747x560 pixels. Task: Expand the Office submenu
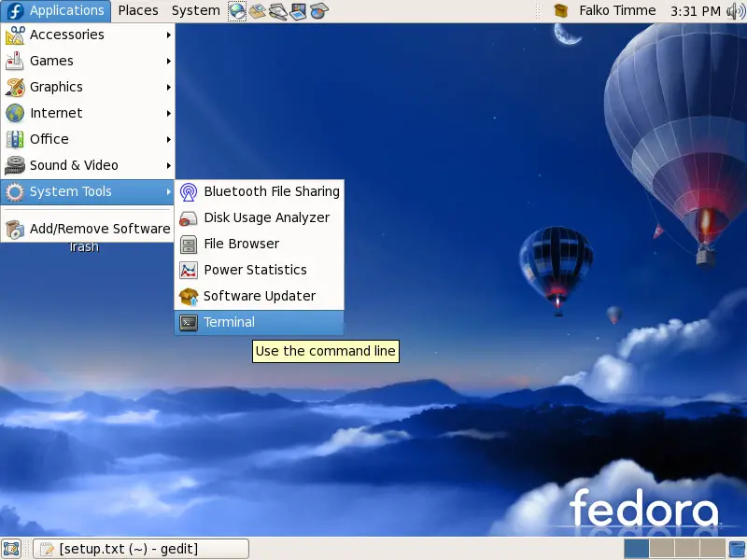click(88, 139)
